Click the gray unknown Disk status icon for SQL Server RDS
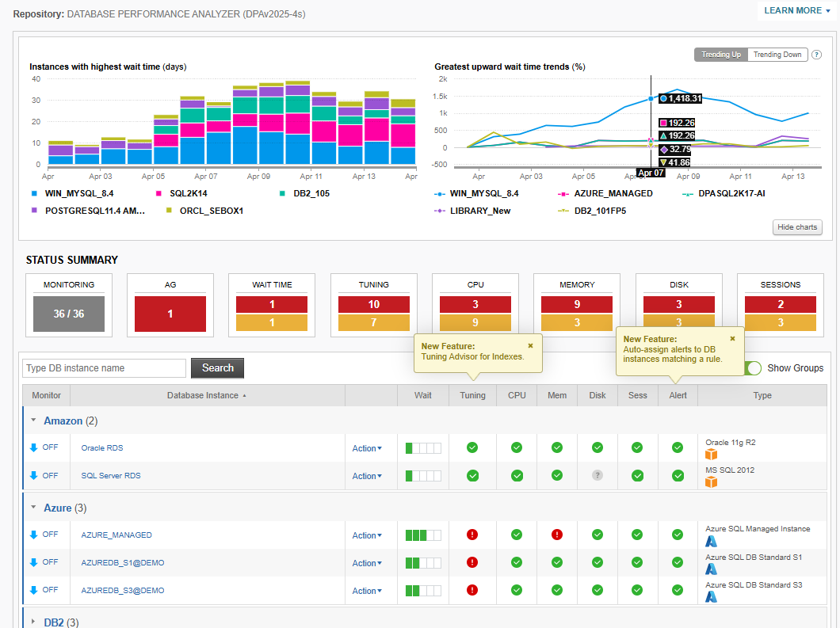 coord(598,475)
